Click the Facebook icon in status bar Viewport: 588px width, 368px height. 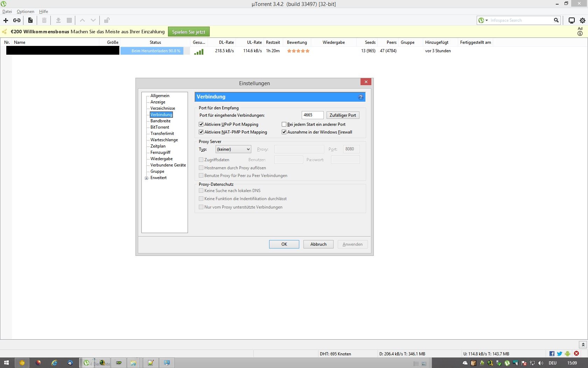point(552,354)
